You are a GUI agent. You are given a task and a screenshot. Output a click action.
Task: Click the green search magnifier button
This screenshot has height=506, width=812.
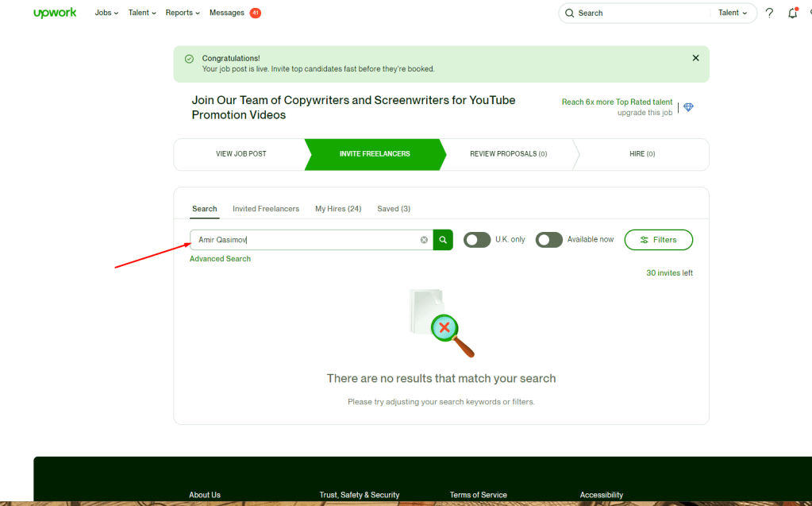click(443, 240)
